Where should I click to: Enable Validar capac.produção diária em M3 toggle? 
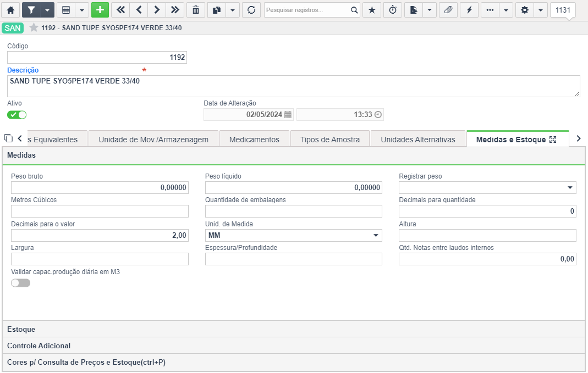(x=20, y=283)
